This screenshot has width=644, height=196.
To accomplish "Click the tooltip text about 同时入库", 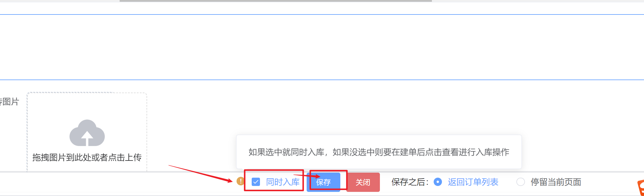I will point(379,152).
